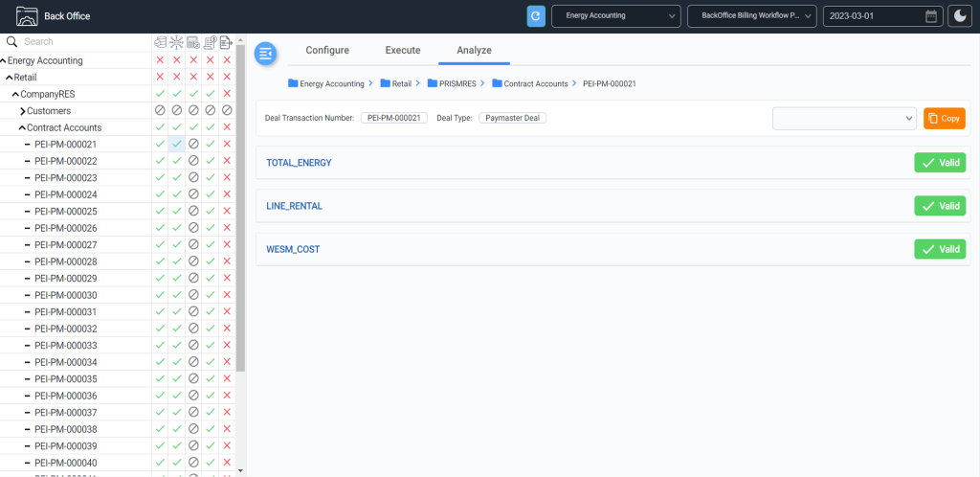The image size is (980, 477).
Task: Toggle dark mode with the moon icon
Action: click(960, 16)
